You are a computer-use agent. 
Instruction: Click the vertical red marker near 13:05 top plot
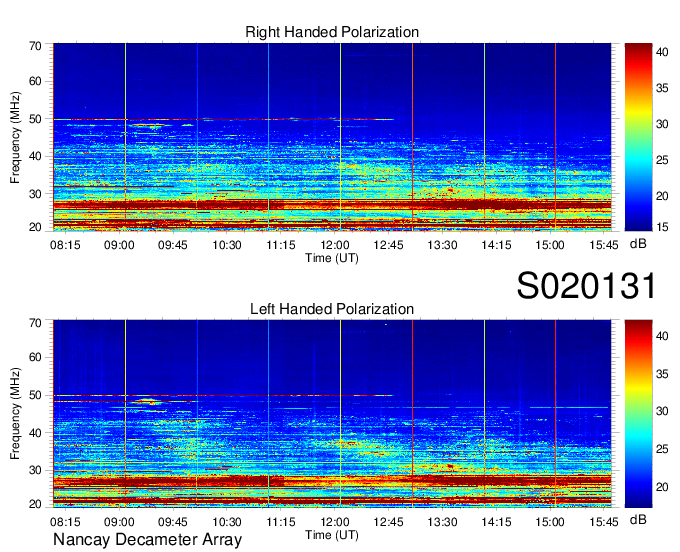point(412,137)
